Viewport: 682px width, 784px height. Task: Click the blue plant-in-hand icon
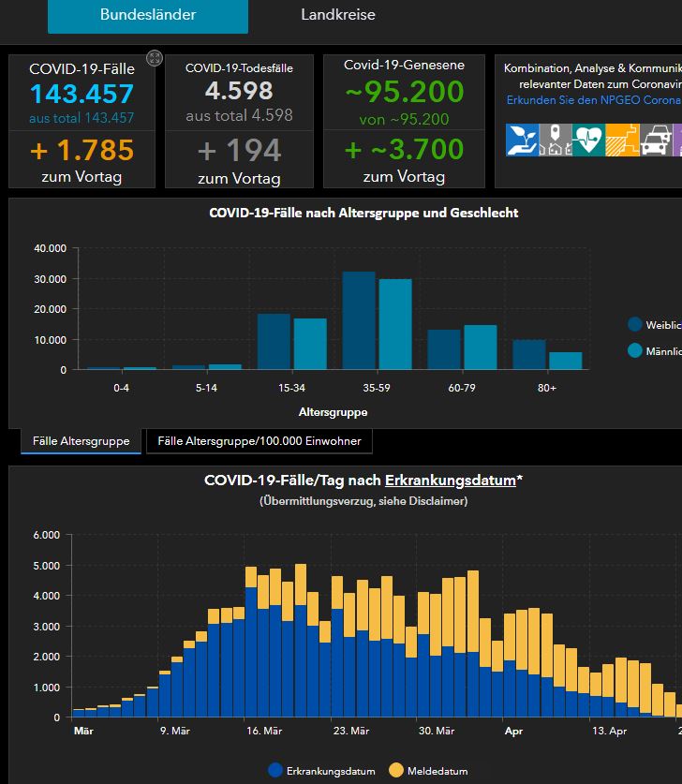tap(522, 139)
